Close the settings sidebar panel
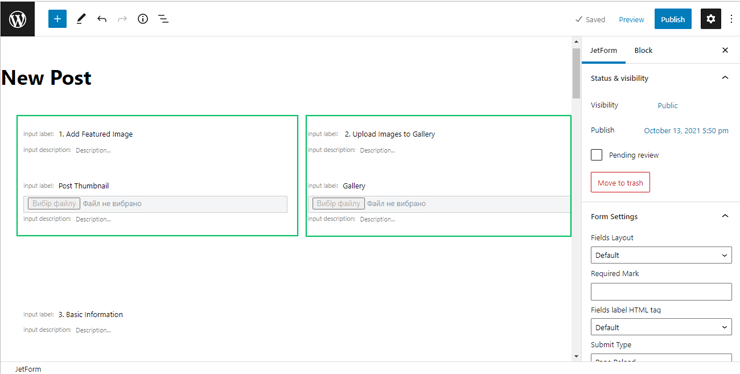This screenshot has width=740, height=374. (x=725, y=50)
